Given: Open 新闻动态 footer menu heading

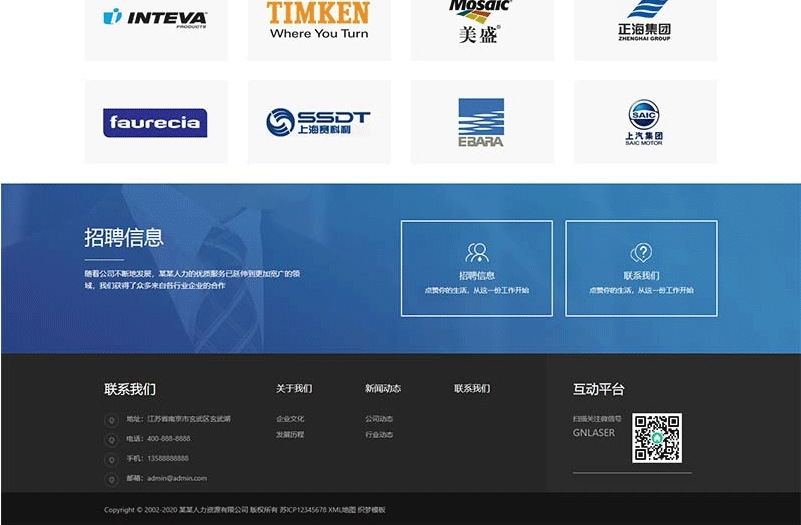Looking at the screenshot, I should [x=383, y=389].
